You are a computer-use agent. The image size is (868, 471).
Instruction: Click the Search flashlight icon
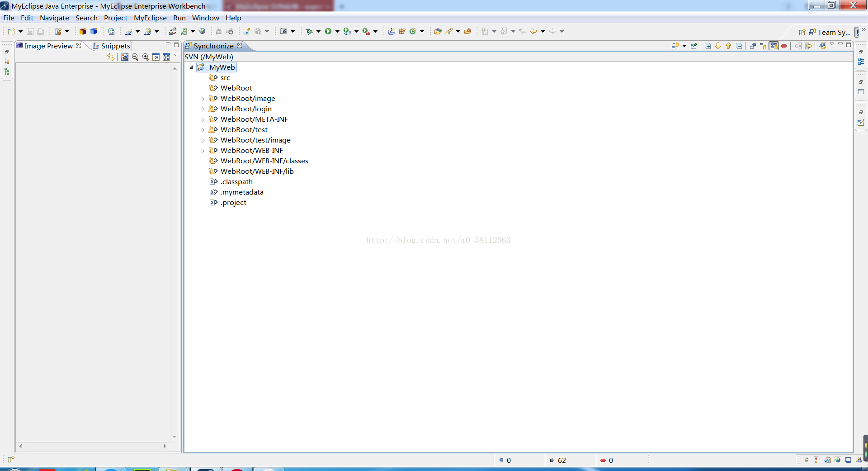coord(449,31)
